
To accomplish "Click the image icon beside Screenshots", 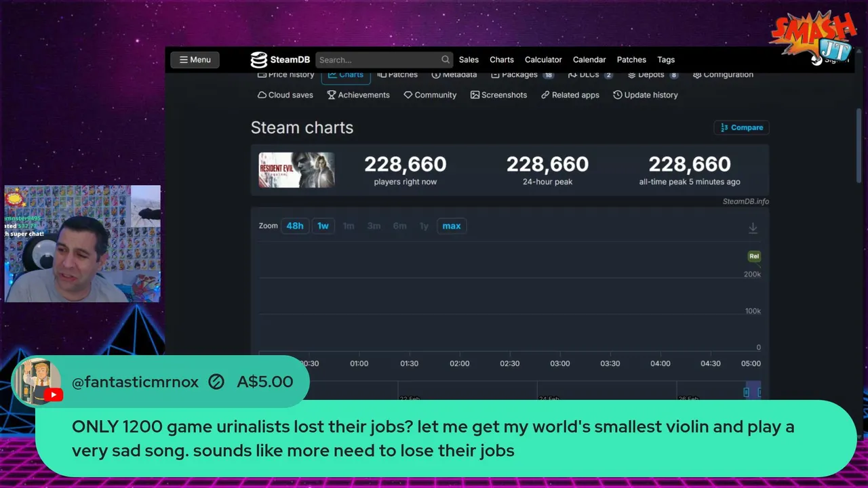I will click(475, 95).
